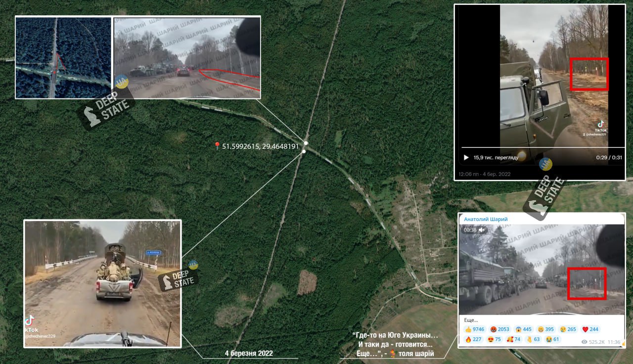
Task: Select the coordinates text 51.5992615, 29.4648191
Action: coord(260,146)
